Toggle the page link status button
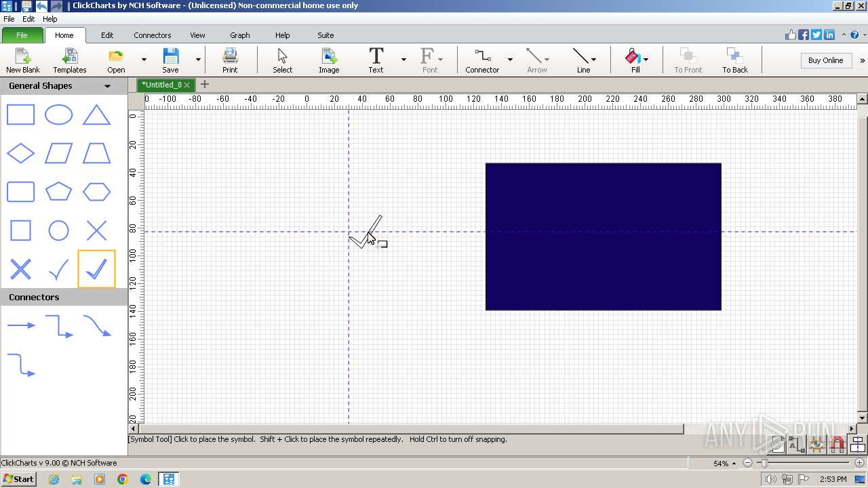This screenshot has height=488, width=868. (777, 445)
